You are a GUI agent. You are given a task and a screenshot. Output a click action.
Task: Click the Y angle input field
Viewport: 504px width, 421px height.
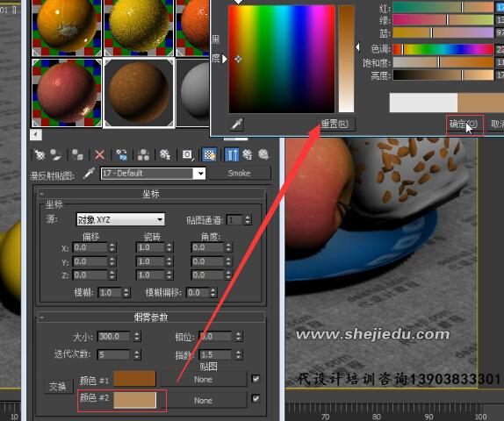pyautogui.click(x=207, y=261)
